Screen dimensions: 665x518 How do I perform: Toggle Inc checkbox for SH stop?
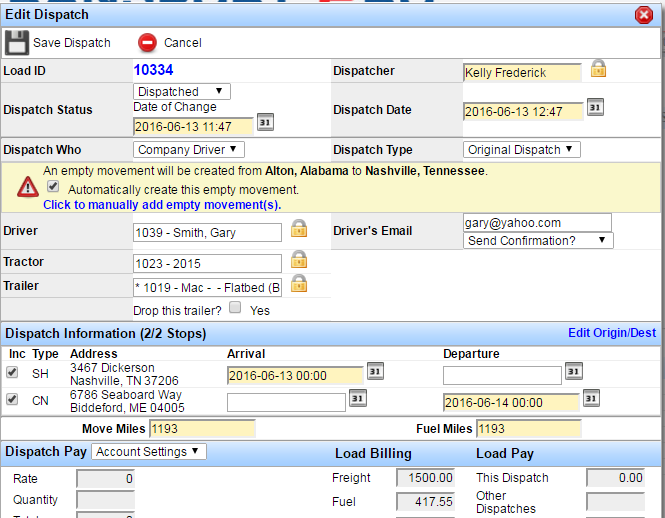tap(12, 372)
